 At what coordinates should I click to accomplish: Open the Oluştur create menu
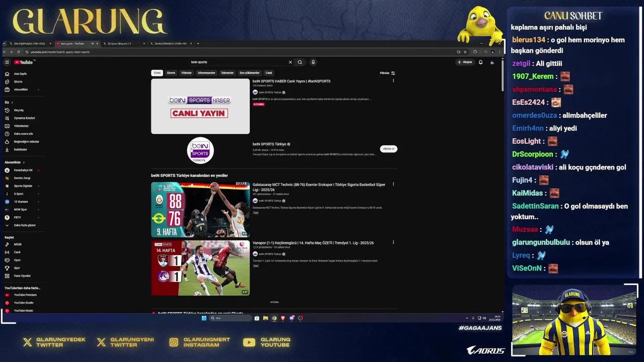tap(465, 62)
